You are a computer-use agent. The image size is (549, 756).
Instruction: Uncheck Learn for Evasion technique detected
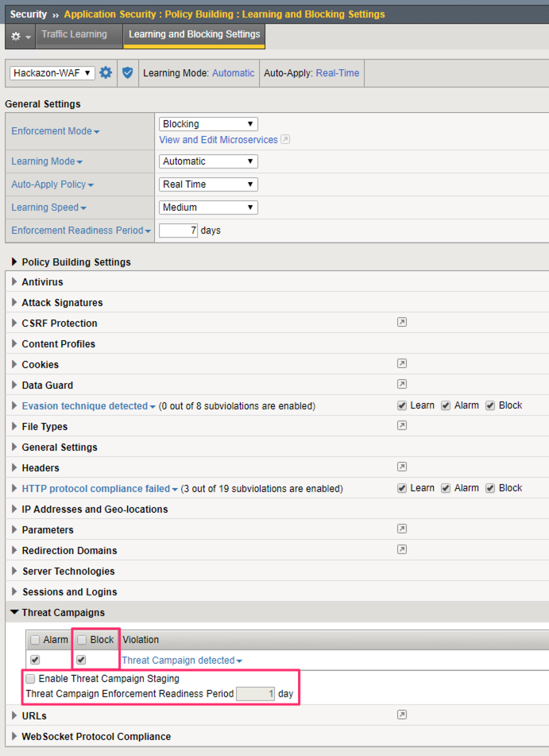click(x=401, y=405)
